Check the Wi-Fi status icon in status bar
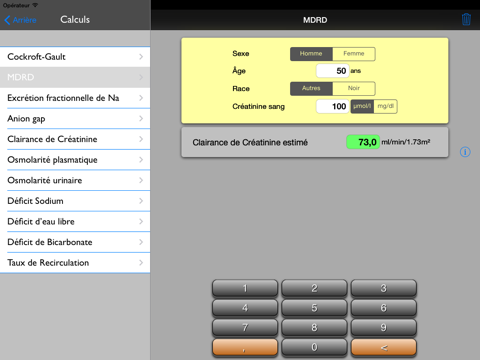The image size is (480, 360). tap(35, 5)
